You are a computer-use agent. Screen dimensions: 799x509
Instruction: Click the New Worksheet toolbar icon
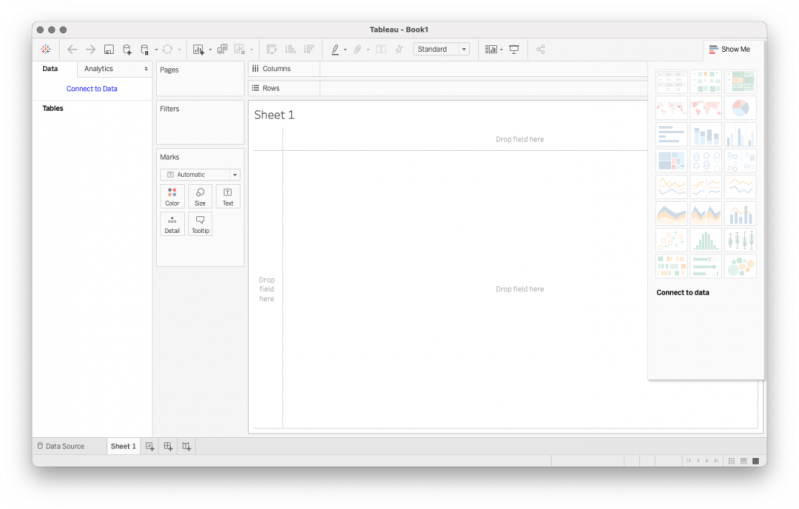click(x=198, y=49)
